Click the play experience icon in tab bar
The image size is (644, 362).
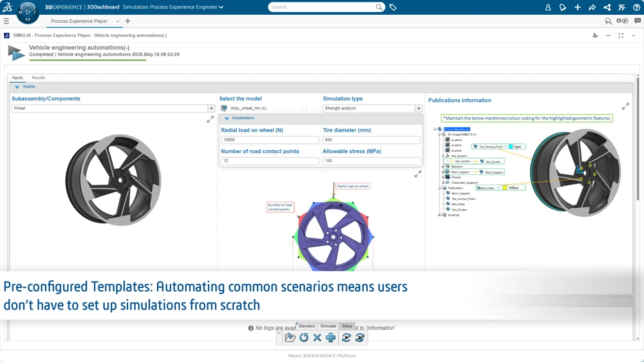click(x=623, y=21)
